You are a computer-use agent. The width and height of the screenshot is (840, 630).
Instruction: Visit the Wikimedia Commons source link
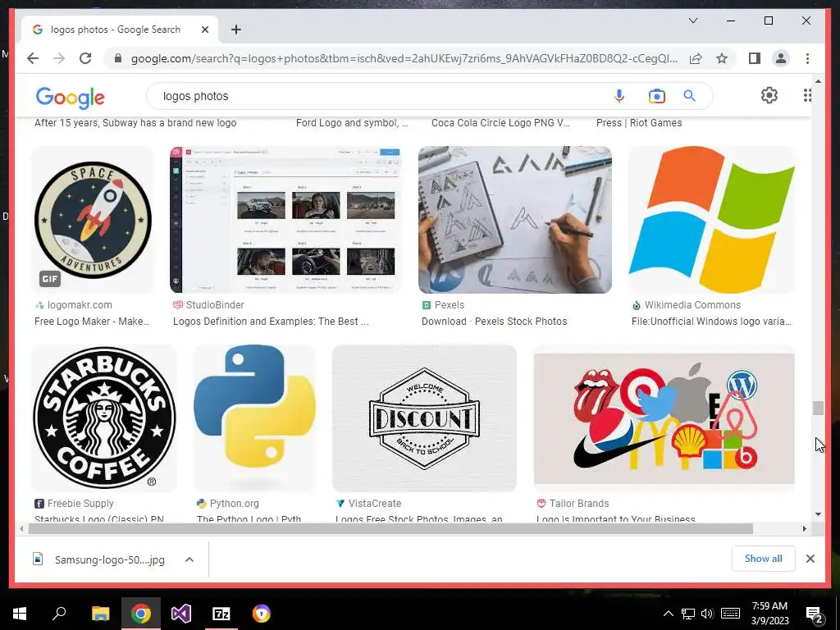(687, 305)
